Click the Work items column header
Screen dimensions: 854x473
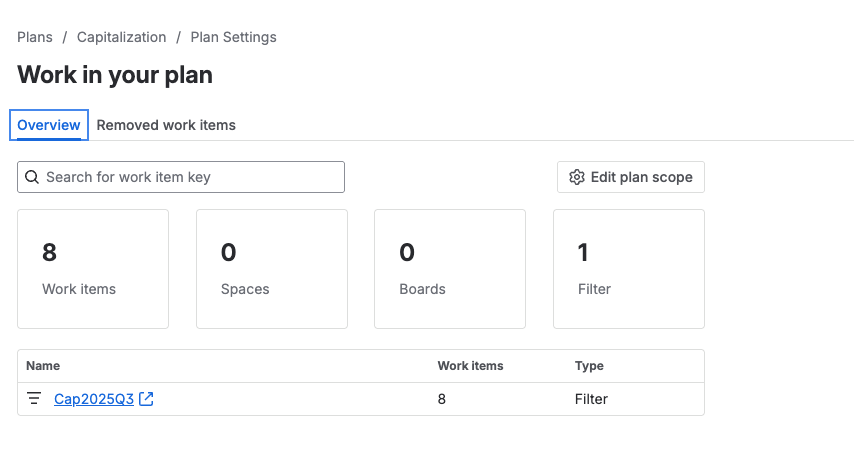point(470,366)
